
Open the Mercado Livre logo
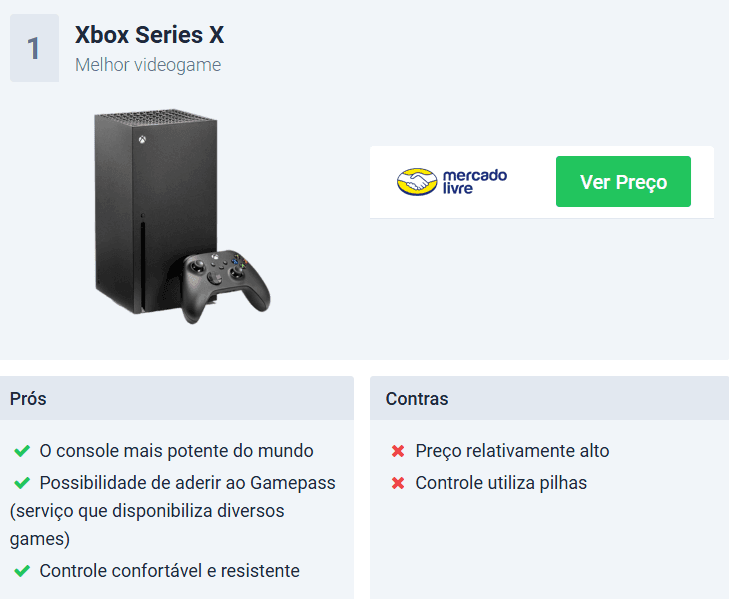pos(451,181)
